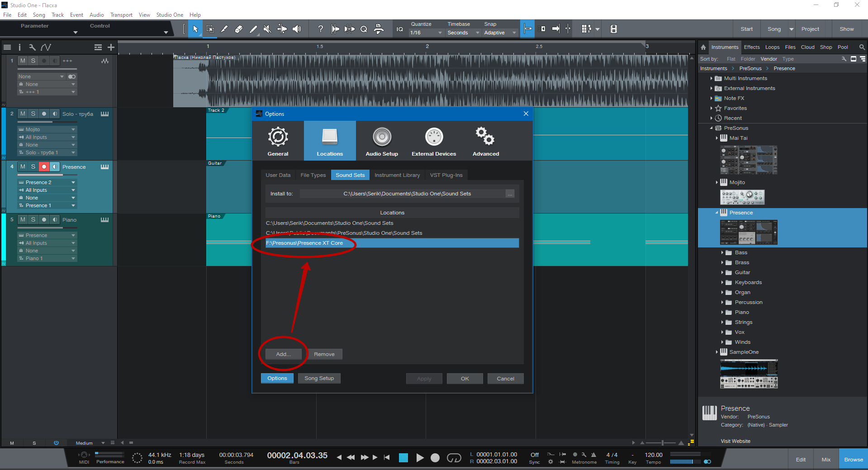The height and width of the screenshot is (470, 868).
Task: Open Audio Setup options section
Action: pos(382,141)
